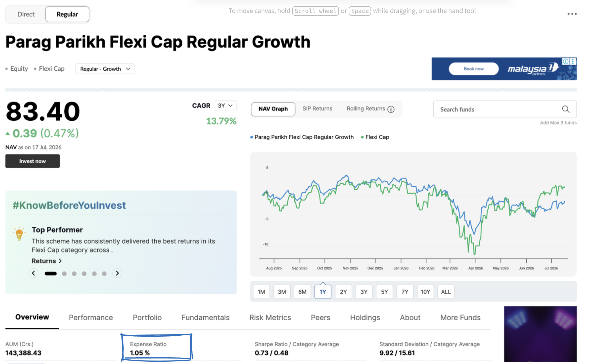Open the Portfolio section tab

(x=147, y=317)
